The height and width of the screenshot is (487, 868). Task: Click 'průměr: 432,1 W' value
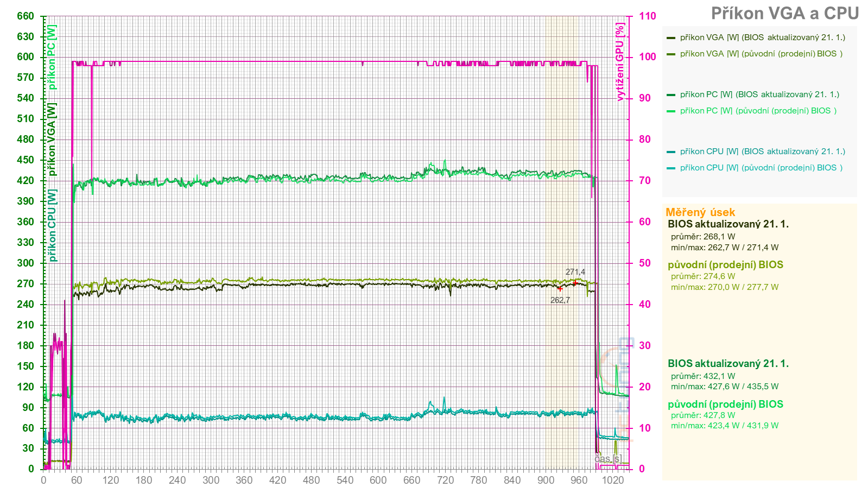(x=703, y=376)
